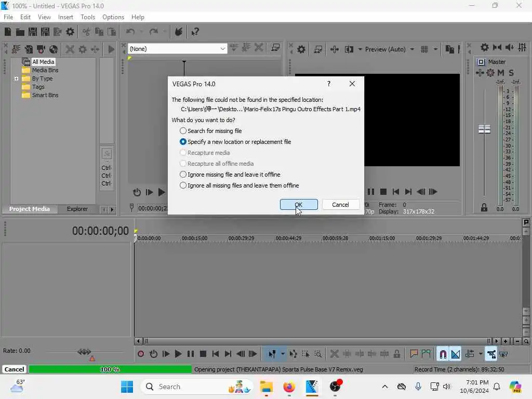The width and height of the screenshot is (532, 399).
Task: Open the Tools menu
Action: click(87, 17)
